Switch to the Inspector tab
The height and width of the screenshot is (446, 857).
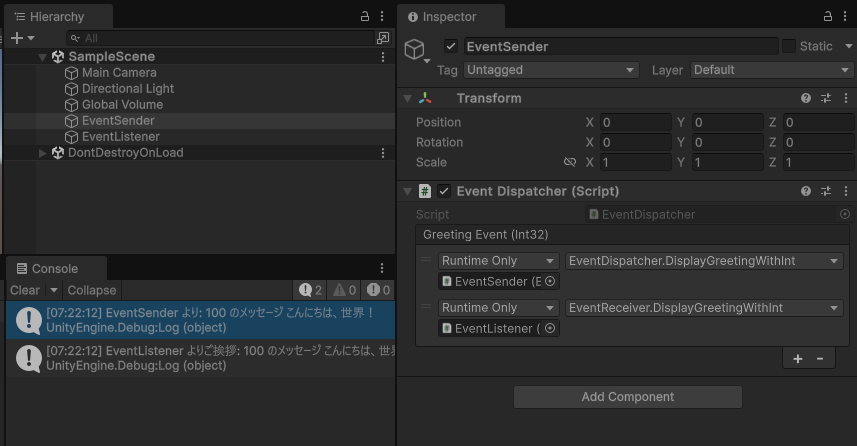click(x=449, y=17)
